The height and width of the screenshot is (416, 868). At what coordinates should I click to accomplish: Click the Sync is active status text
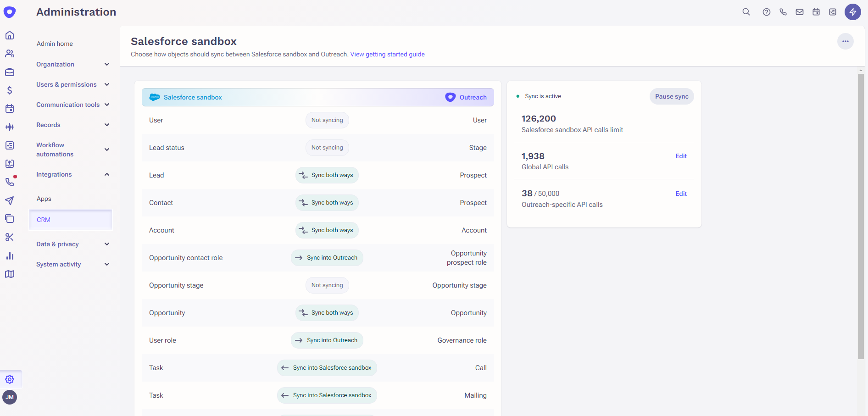click(543, 96)
